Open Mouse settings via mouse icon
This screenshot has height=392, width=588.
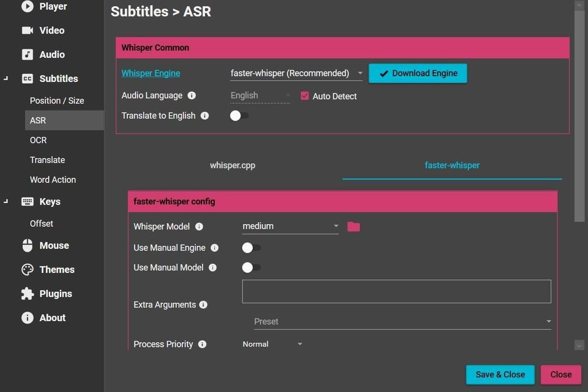(x=27, y=245)
